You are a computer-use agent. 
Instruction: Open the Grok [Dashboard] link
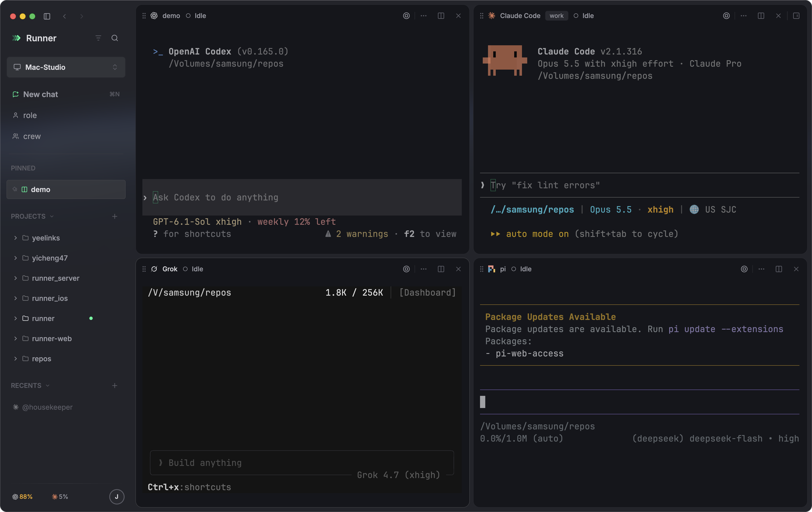(x=428, y=292)
